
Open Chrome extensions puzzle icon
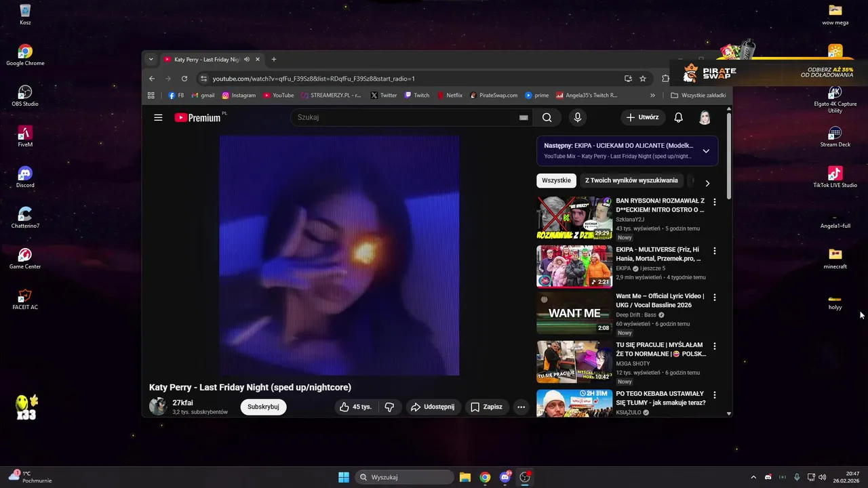pyautogui.click(x=665, y=79)
